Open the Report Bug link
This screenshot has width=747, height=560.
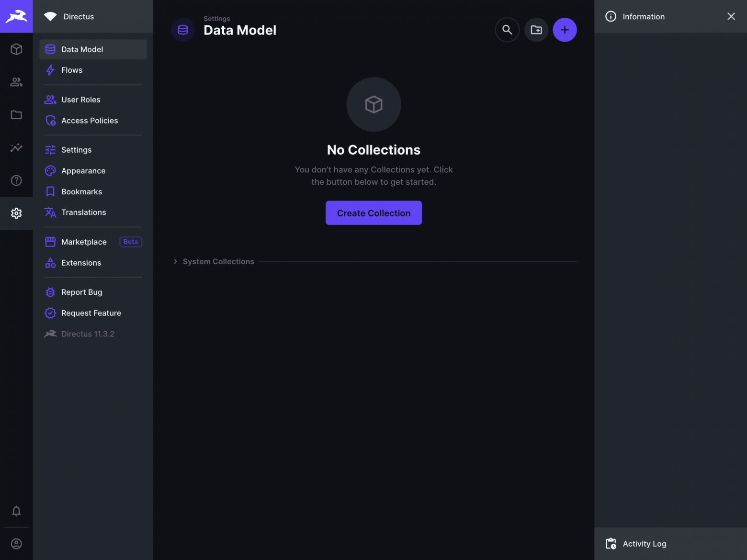pos(93,292)
